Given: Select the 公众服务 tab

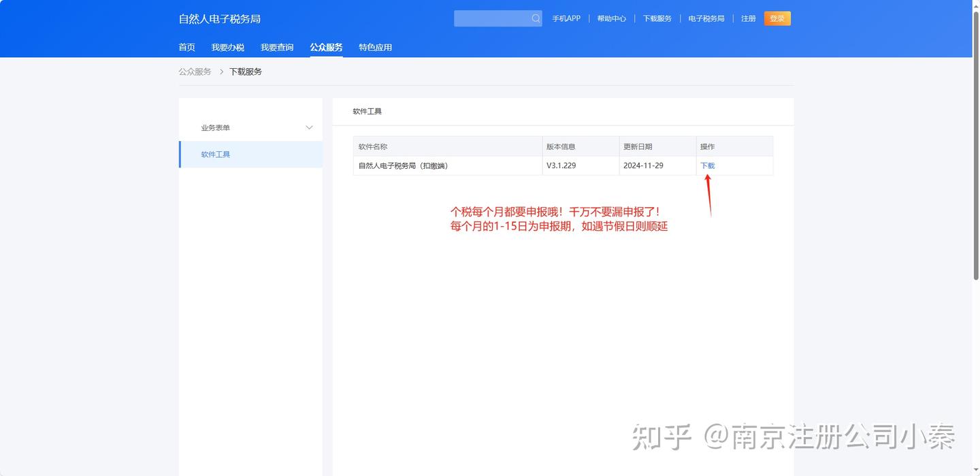Looking at the screenshot, I should coord(325,47).
